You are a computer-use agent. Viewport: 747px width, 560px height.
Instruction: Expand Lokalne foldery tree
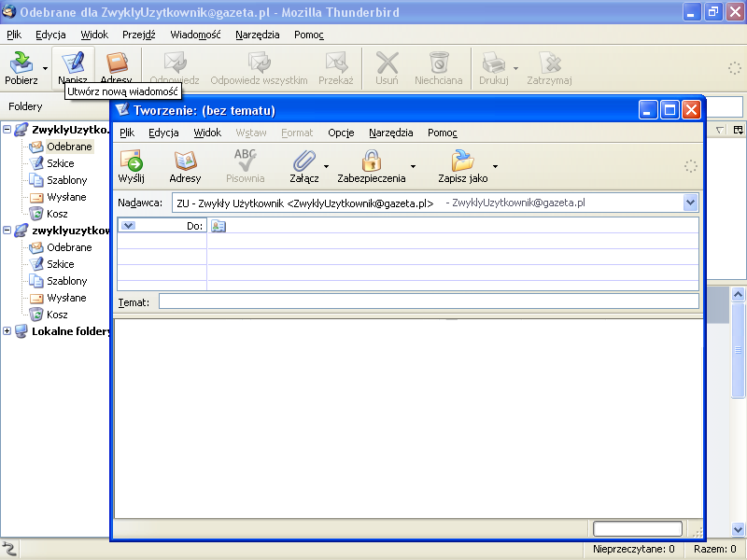tap(7, 331)
